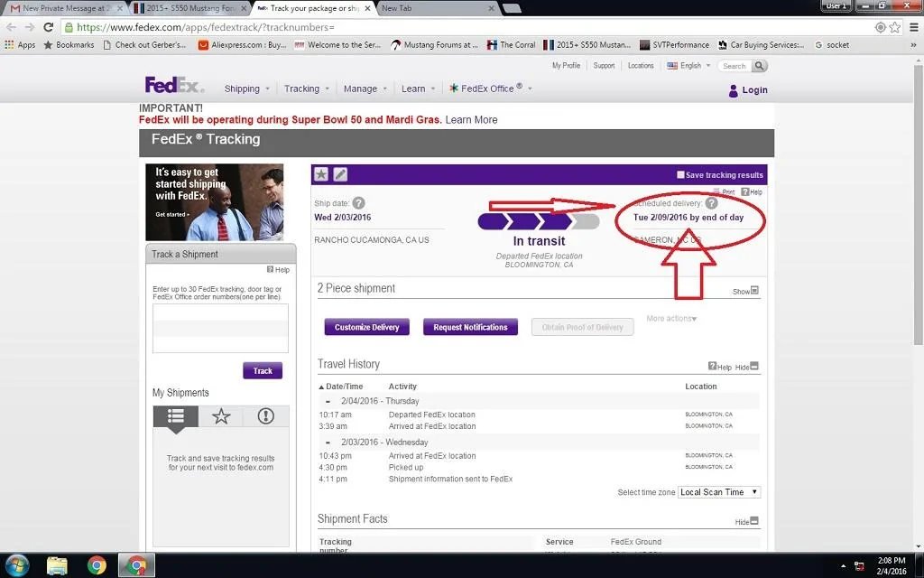This screenshot has height=578, width=924.
Task: Hide the Shipment Facts section
Action: [x=747, y=521]
